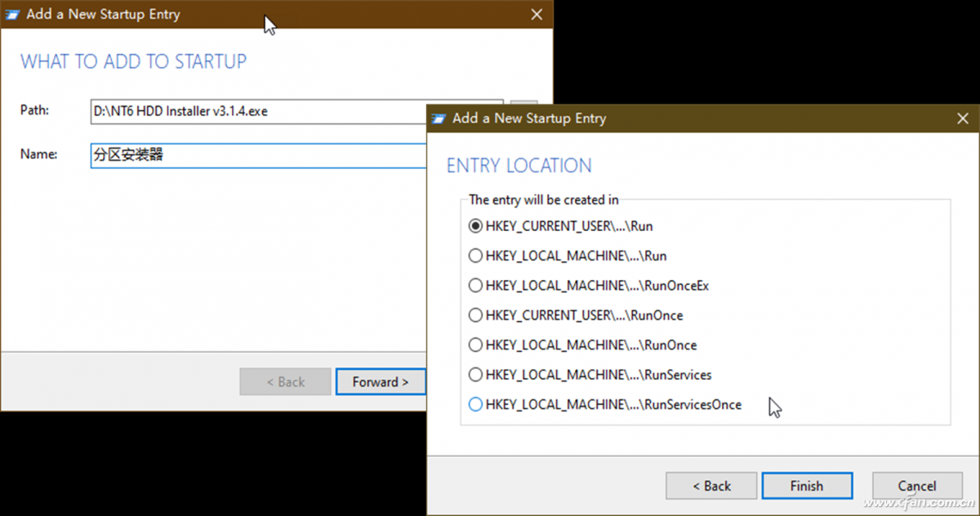Choose HKEY_CURRENT_USER\...\RunOnce location
Screen dimensions: 980x516
(x=475, y=315)
